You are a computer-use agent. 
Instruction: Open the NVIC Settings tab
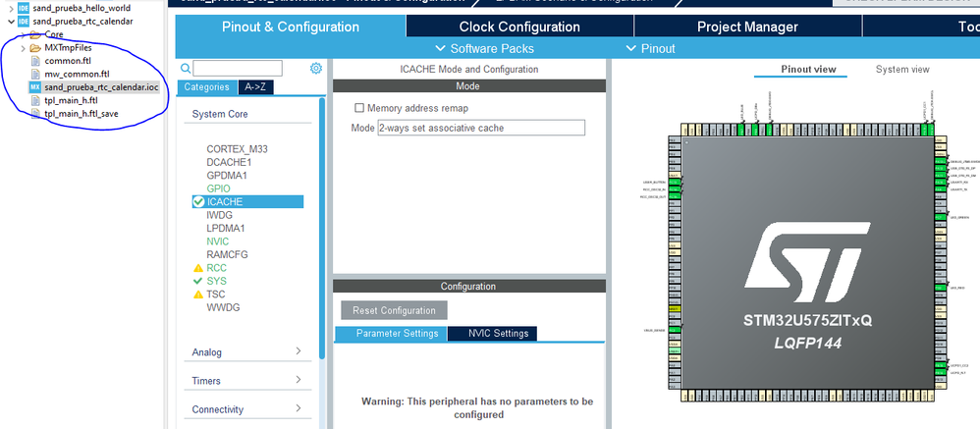tap(492, 334)
